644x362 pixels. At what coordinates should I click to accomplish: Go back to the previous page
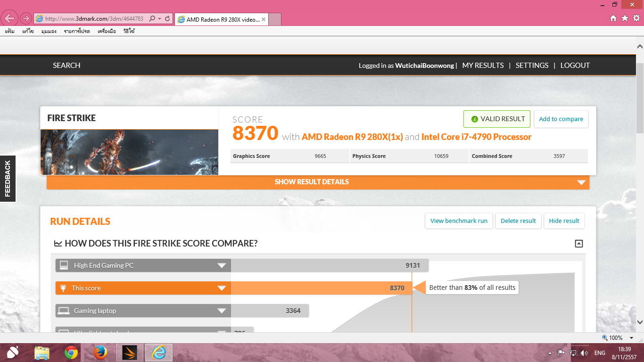9,18
